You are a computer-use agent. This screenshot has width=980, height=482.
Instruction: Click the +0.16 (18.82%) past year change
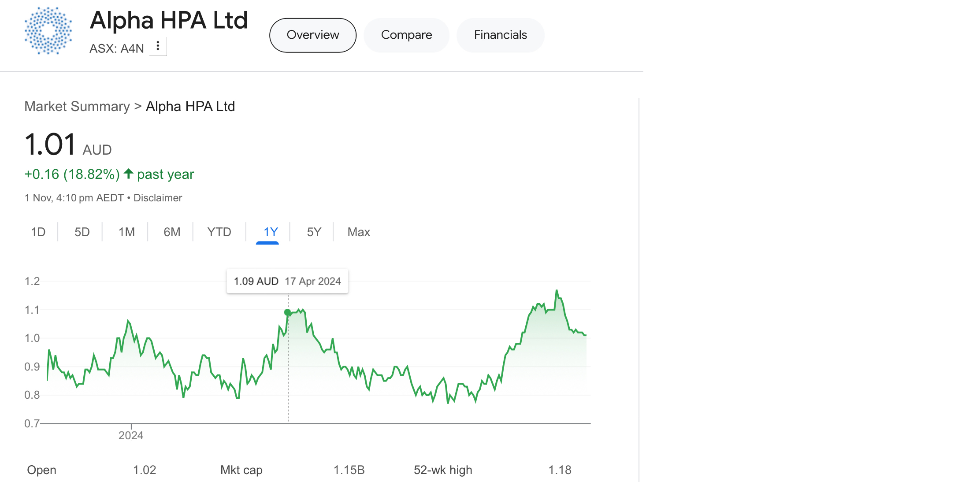[x=109, y=174]
